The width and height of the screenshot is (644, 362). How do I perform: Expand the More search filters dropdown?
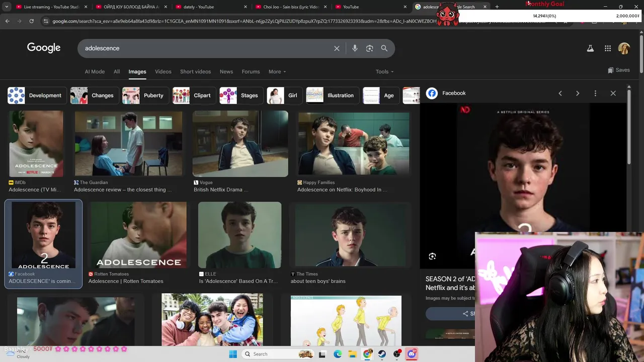pyautogui.click(x=277, y=71)
